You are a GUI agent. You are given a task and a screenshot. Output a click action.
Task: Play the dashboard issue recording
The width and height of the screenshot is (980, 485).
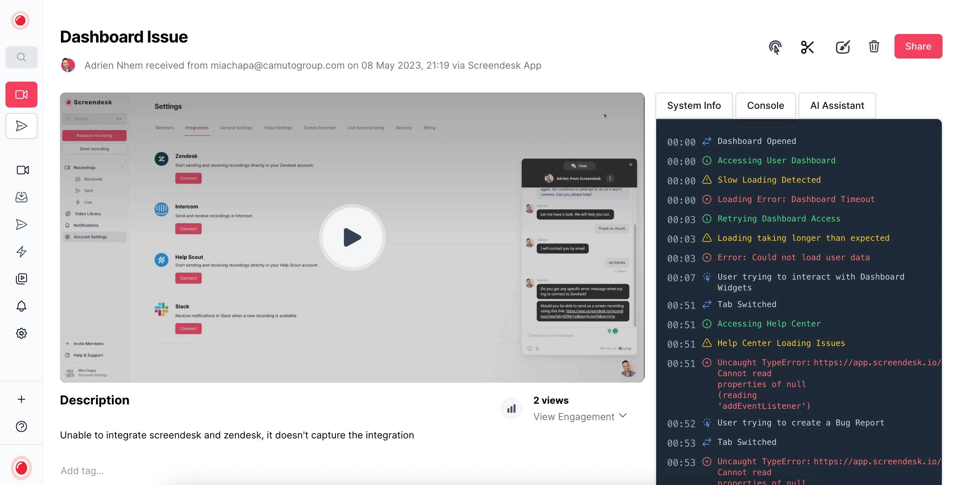(x=352, y=237)
